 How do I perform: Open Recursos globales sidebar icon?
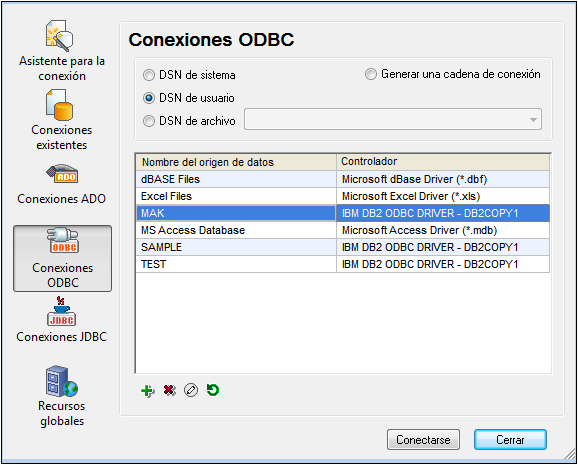pos(62,381)
